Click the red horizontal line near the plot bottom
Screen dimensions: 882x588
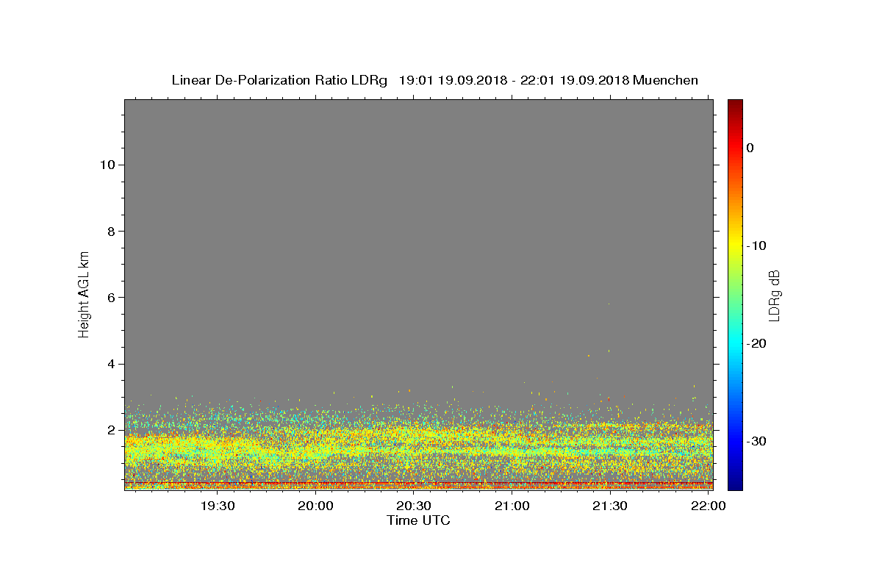click(x=418, y=482)
